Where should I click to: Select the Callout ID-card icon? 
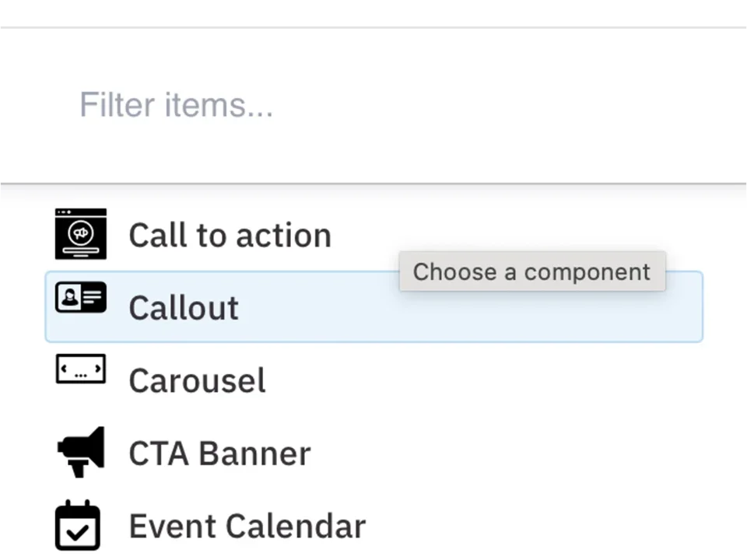81,297
